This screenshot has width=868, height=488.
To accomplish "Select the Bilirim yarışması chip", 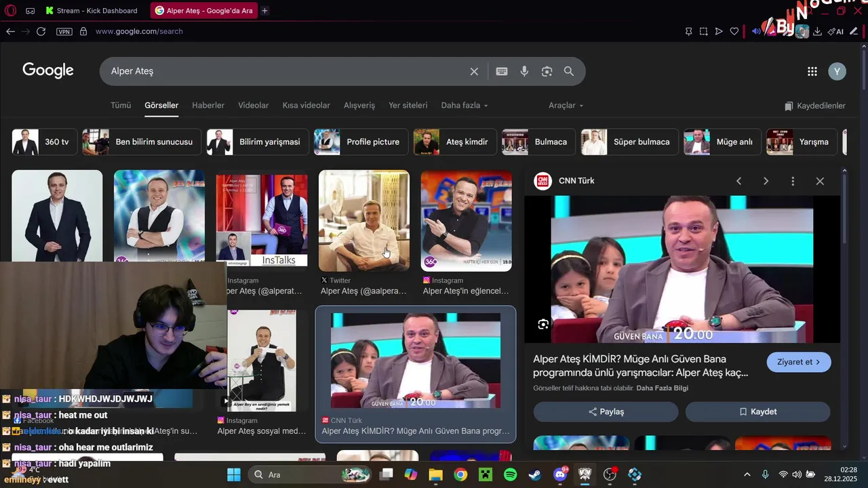I will point(258,142).
